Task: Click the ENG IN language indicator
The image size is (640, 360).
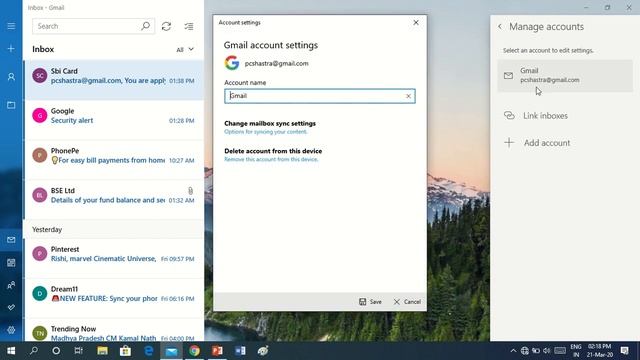Action: pos(576,351)
